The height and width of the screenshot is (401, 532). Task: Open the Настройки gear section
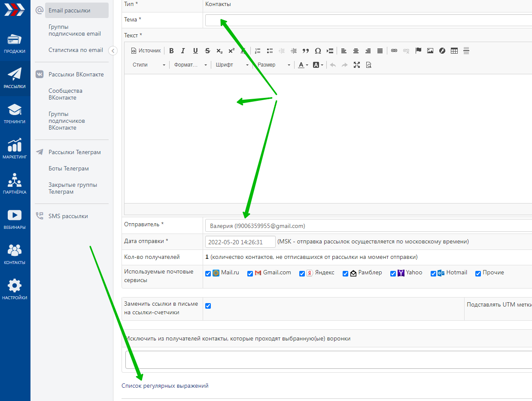(15, 289)
